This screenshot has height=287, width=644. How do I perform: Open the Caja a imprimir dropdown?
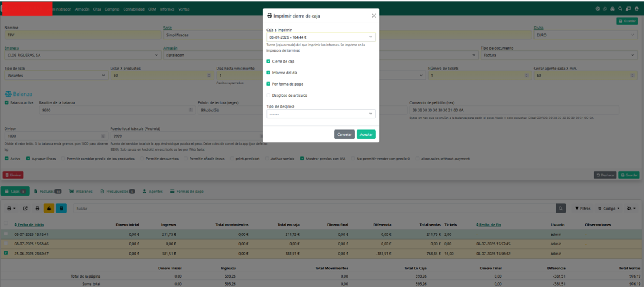[321, 37]
